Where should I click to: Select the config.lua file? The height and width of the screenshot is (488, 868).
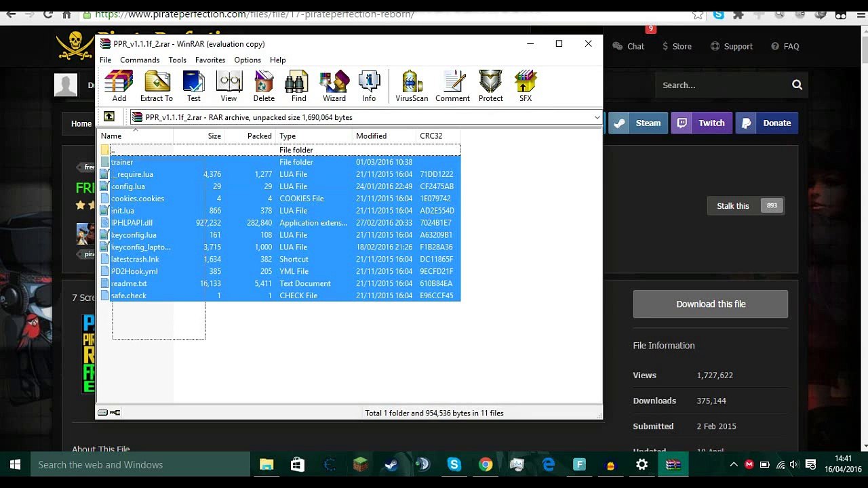279,186
